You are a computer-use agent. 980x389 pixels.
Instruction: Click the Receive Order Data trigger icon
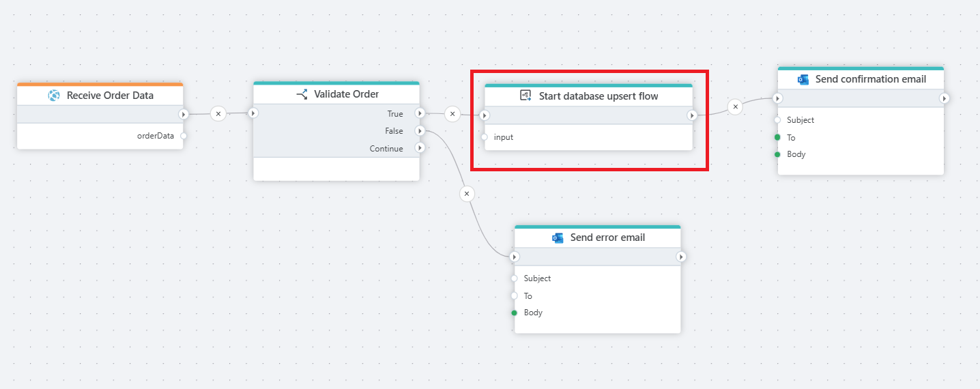(54, 96)
